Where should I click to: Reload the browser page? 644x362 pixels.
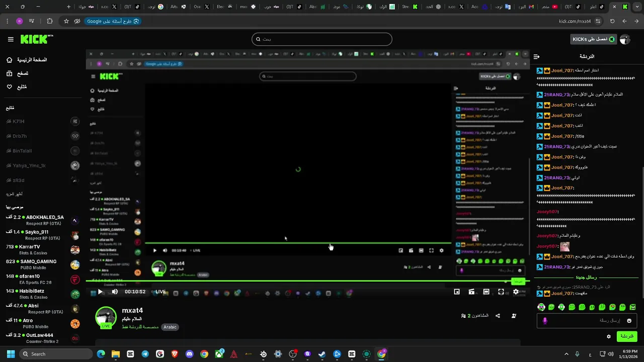(612, 21)
